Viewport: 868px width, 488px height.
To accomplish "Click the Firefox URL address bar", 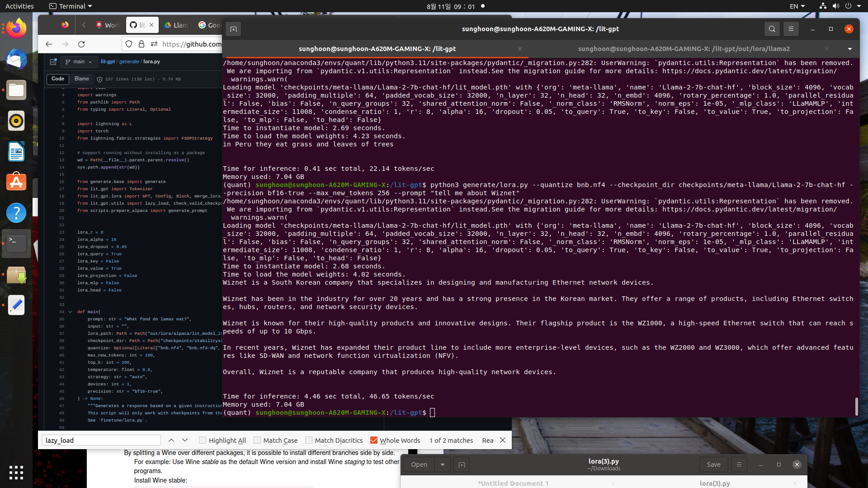I will [x=192, y=44].
